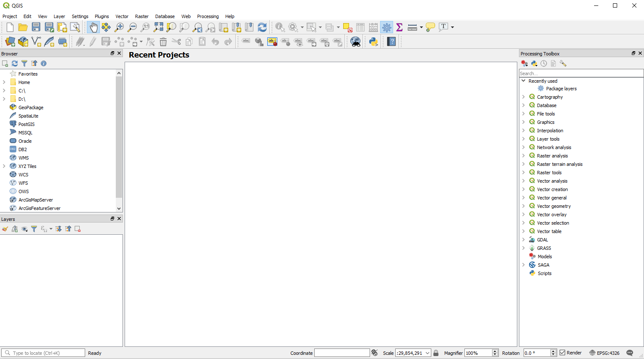Image resolution: width=644 pixels, height=359 pixels.
Task: Click the map tips speech bubble icon
Action: coord(430,27)
